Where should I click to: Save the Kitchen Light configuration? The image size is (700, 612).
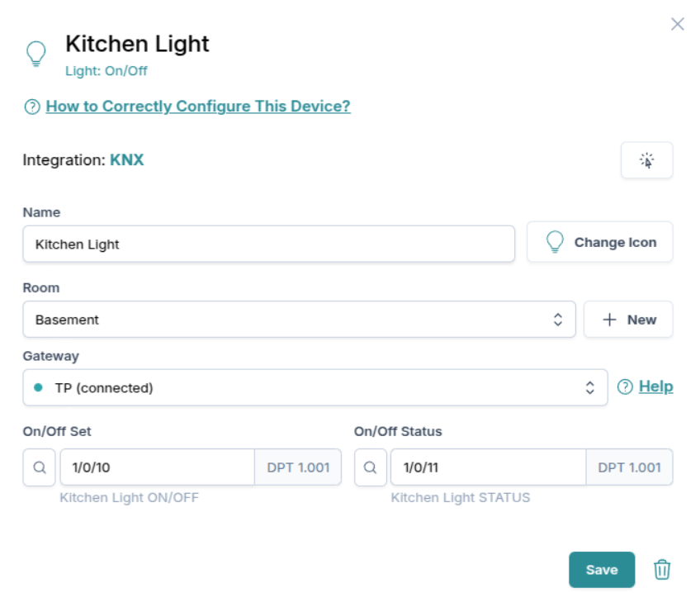pyautogui.click(x=602, y=569)
